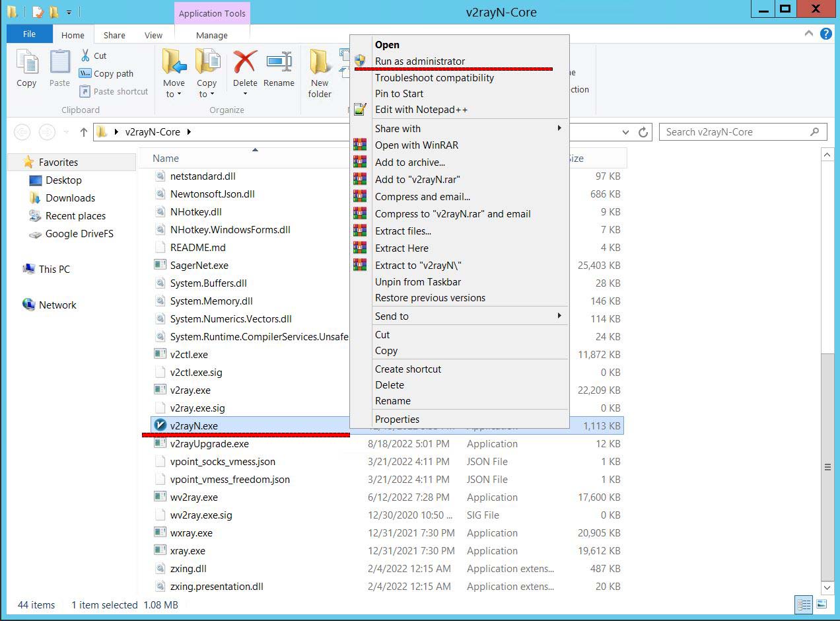Select Add to archive...

(410, 162)
